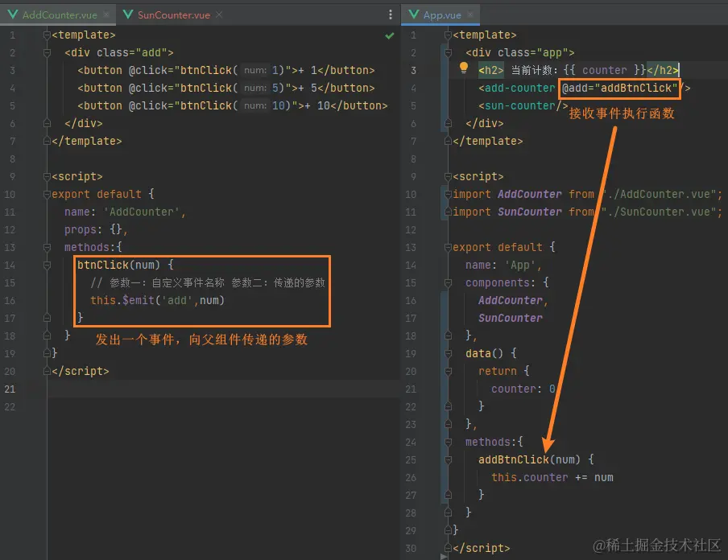Click the 'num:' inlay hint on line 3

pyautogui.click(x=255, y=71)
